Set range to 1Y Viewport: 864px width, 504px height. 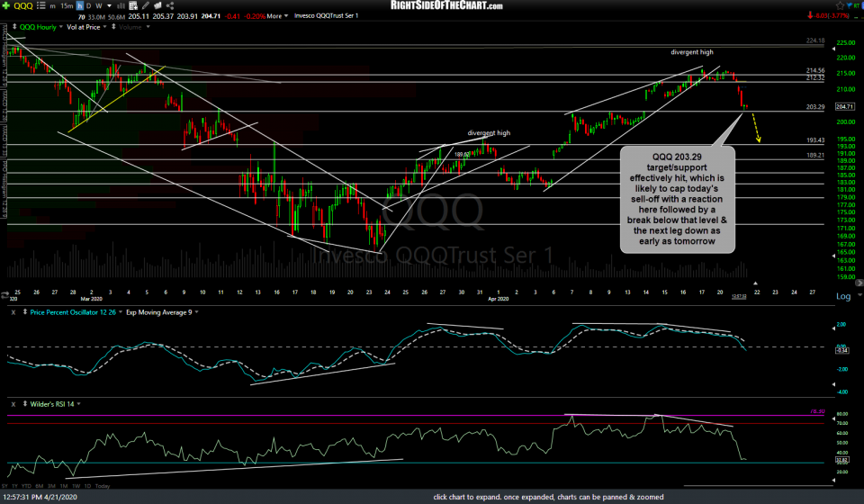coord(14,486)
